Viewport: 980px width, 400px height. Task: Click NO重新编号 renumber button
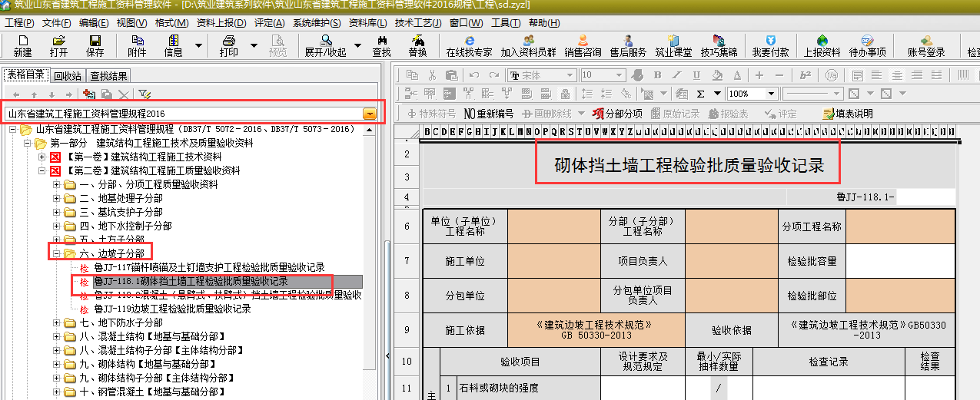[488, 114]
